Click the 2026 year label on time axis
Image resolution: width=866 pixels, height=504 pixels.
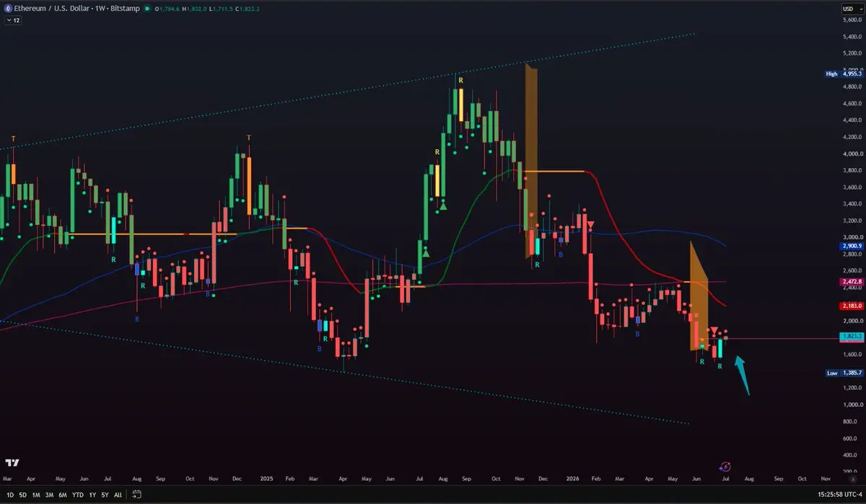click(x=572, y=478)
